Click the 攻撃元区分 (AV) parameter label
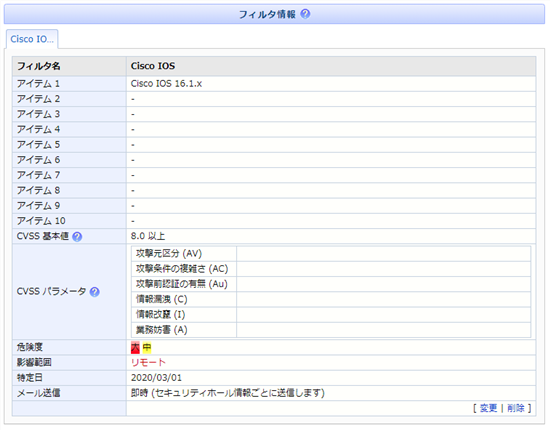Image resolution: width=550 pixels, height=430 pixels. click(x=169, y=254)
